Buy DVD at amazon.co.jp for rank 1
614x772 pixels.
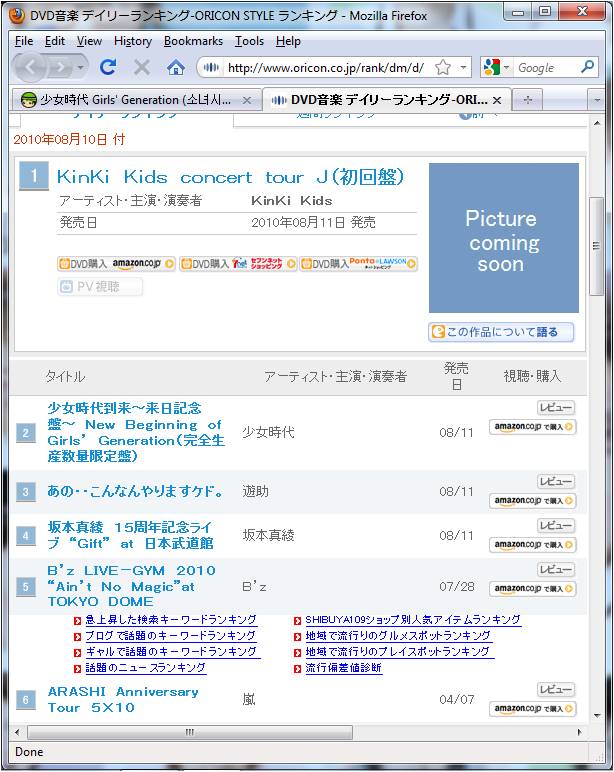click(x=116, y=263)
